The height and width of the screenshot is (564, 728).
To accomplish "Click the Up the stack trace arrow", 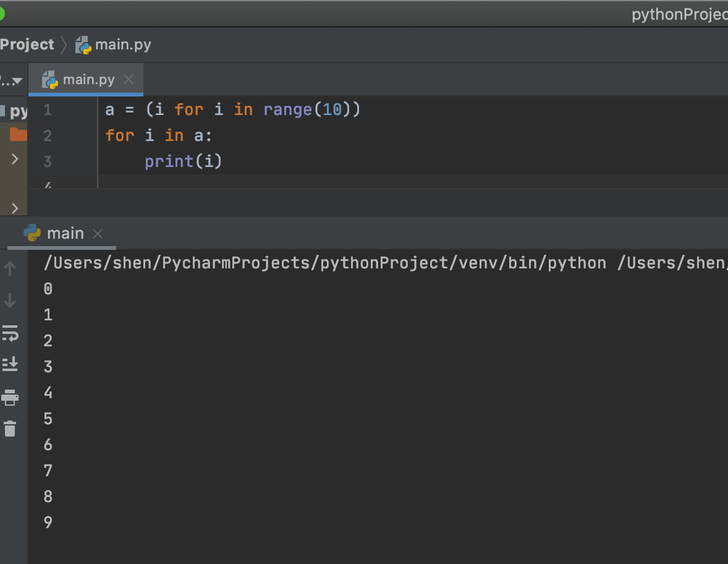I will pos(10,268).
